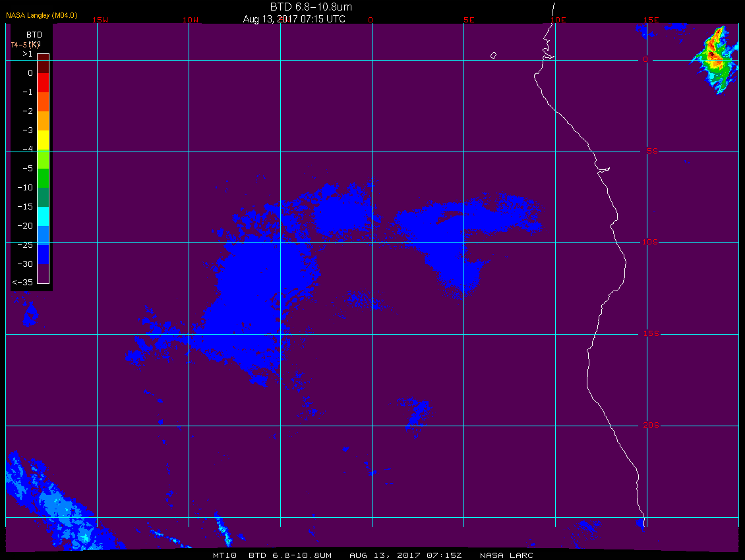Click the orange swatch between -2 and -3

pyautogui.click(x=44, y=121)
